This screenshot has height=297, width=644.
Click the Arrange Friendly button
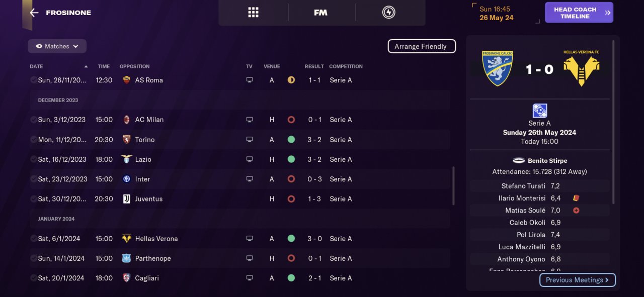tap(421, 46)
